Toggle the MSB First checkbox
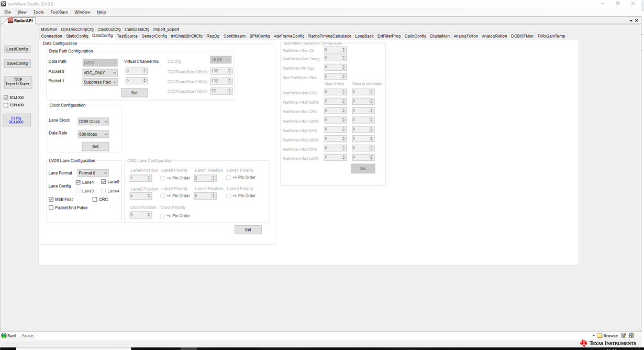The width and height of the screenshot is (644, 350). pos(51,199)
